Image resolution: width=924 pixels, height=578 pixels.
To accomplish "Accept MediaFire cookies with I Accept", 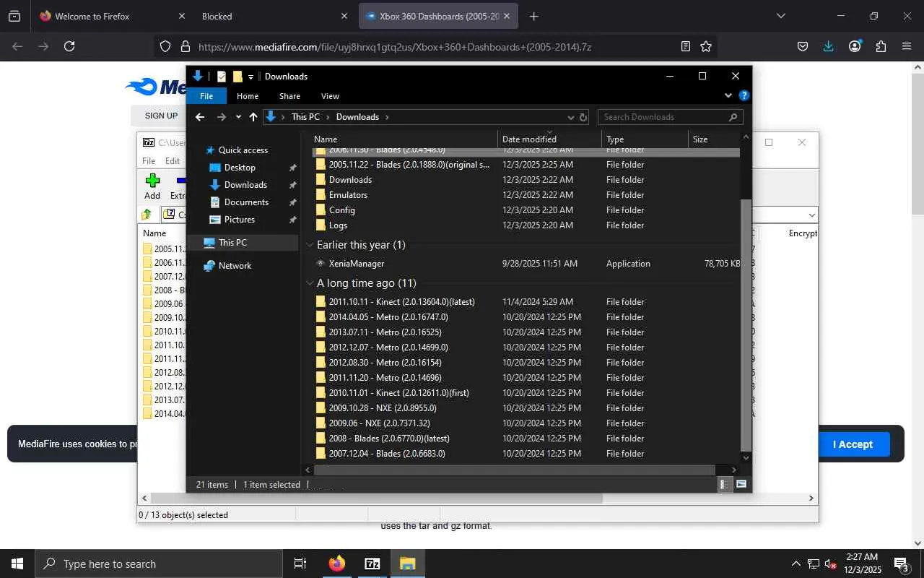I will (853, 444).
